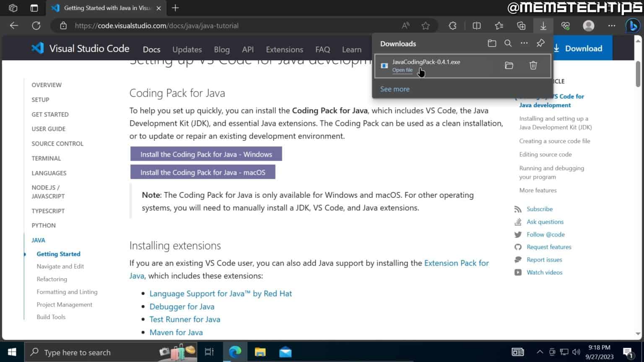
Task: Open Favorites list icon
Action: 499,26
